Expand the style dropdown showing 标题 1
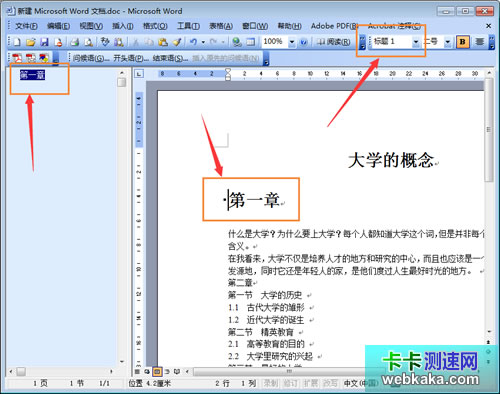Image resolution: width=500 pixels, height=394 pixels. coord(416,42)
